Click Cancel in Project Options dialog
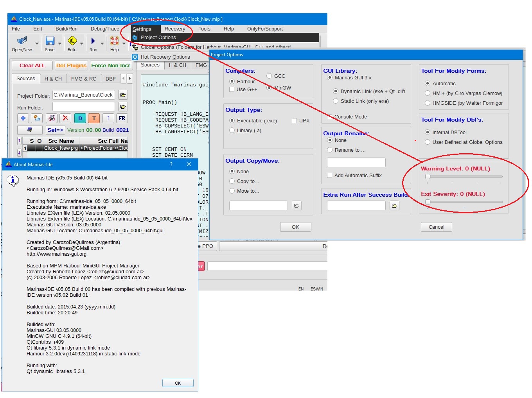Screen dimensions: 532x398 436,227
